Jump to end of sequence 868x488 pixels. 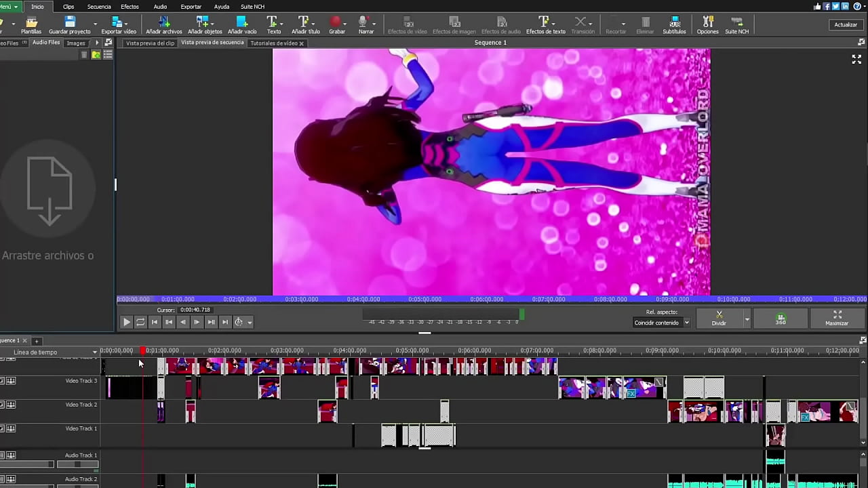click(x=225, y=322)
